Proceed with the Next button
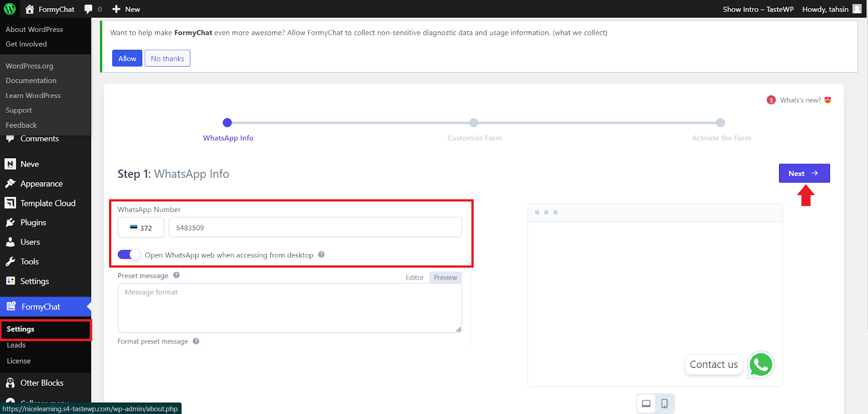Viewport: 868px width, 414px height. click(804, 173)
